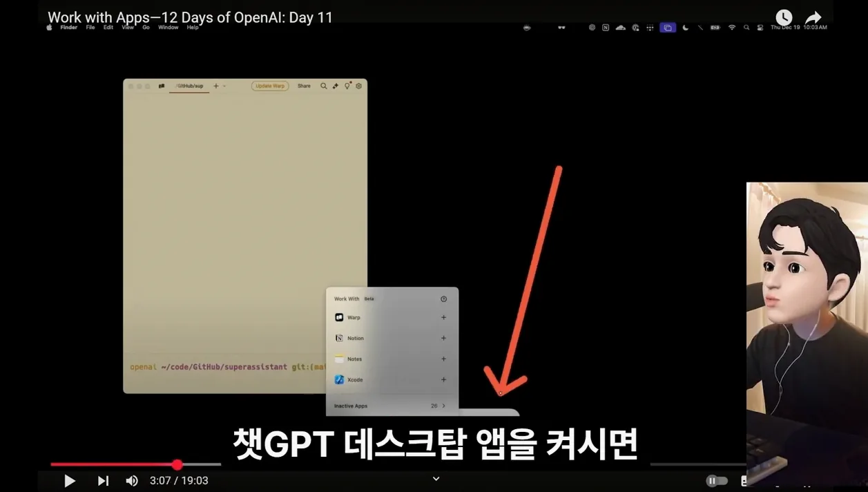Image resolution: width=868 pixels, height=492 pixels.
Task: Add Notion with its plus button
Action: (x=443, y=339)
